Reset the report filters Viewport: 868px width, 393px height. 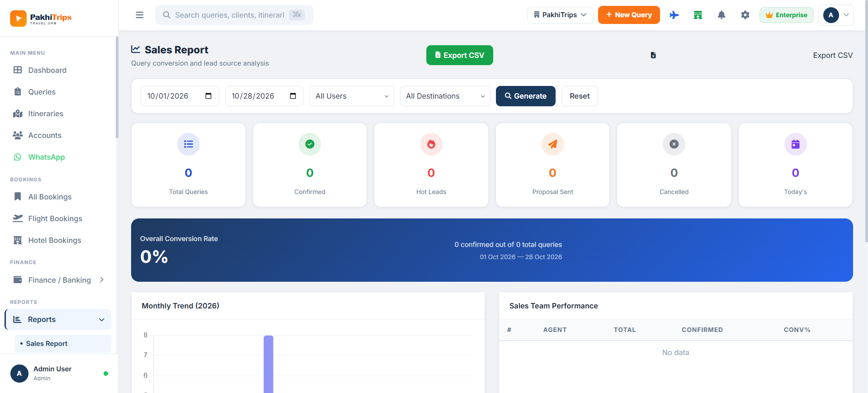580,96
